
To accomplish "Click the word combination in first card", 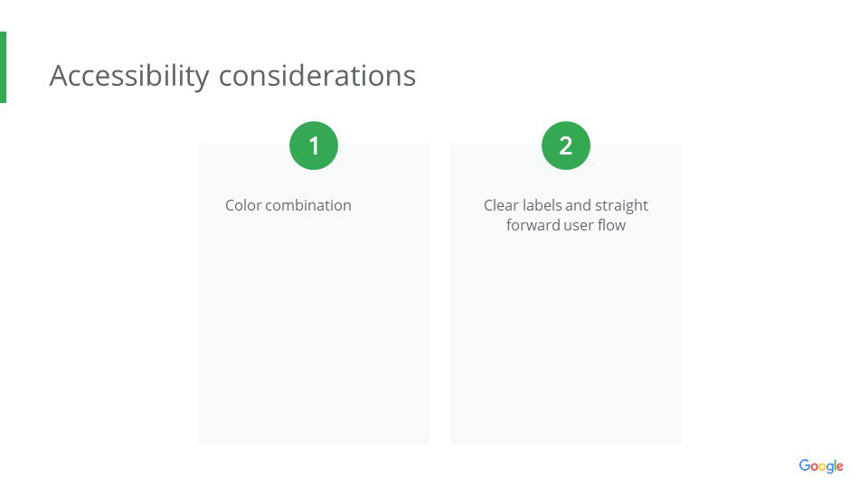I will tap(308, 205).
